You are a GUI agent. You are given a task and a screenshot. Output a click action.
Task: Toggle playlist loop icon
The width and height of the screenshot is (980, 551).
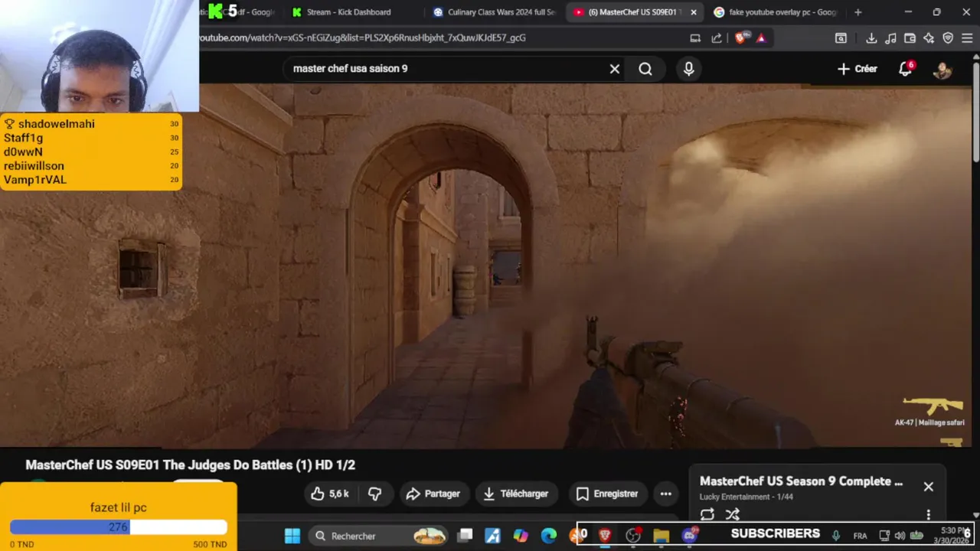click(707, 514)
